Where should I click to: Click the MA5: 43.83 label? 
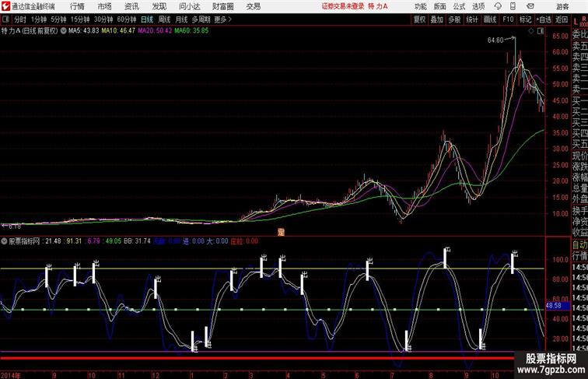pos(84,31)
